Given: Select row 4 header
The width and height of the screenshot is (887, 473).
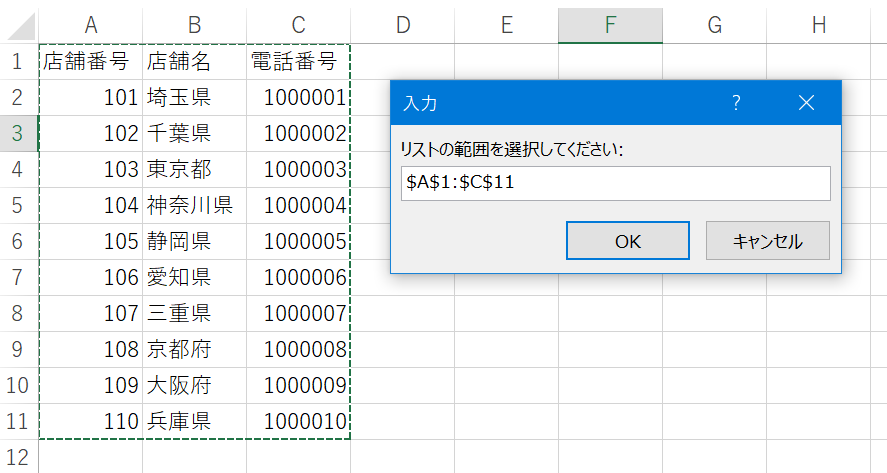Looking at the screenshot, I should point(17,169).
